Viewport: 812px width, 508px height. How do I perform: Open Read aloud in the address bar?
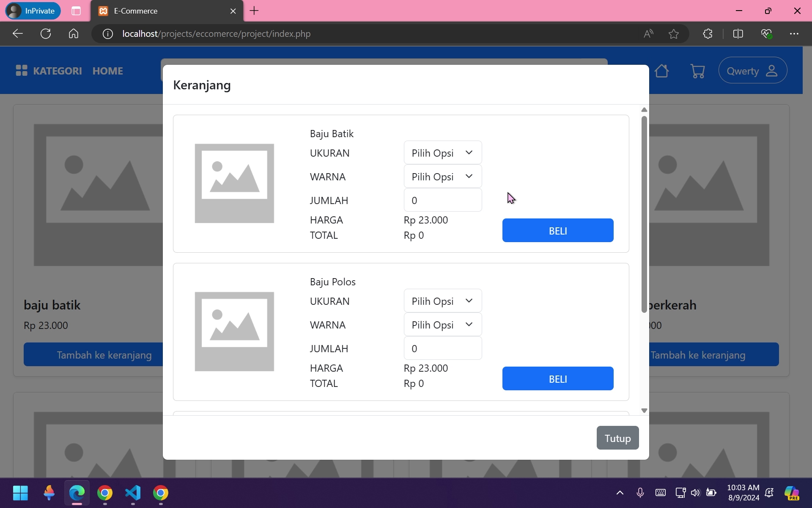click(648, 34)
